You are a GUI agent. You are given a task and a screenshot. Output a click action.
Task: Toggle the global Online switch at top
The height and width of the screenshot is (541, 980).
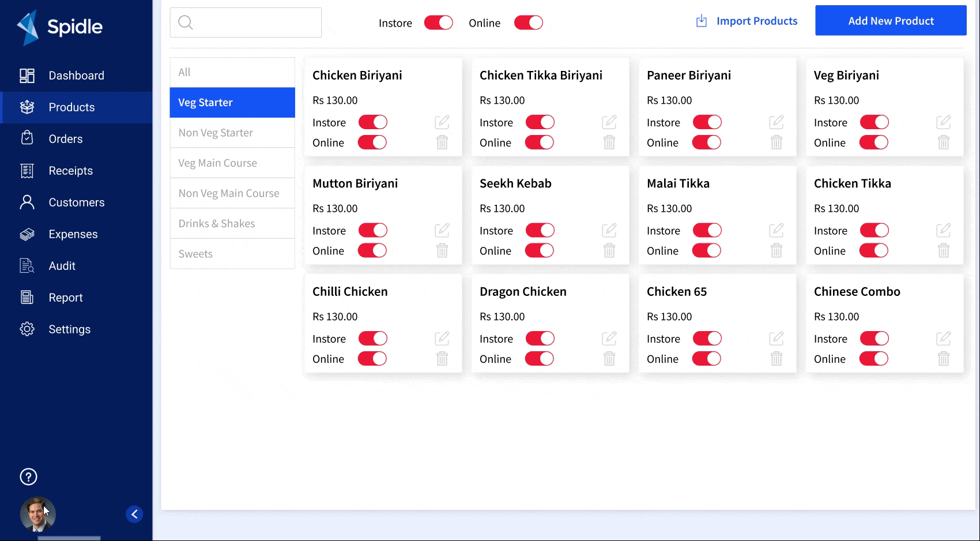tap(529, 22)
